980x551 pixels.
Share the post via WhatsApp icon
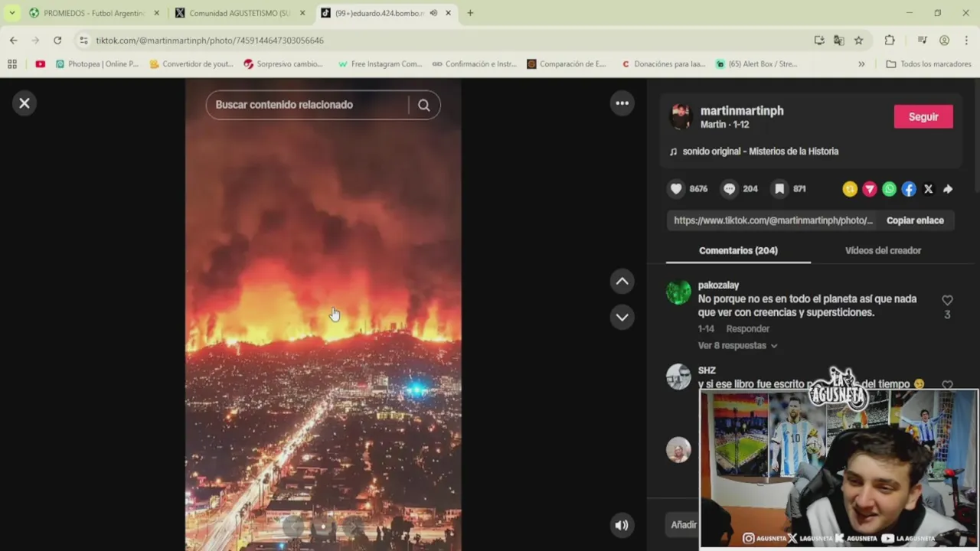(889, 189)
